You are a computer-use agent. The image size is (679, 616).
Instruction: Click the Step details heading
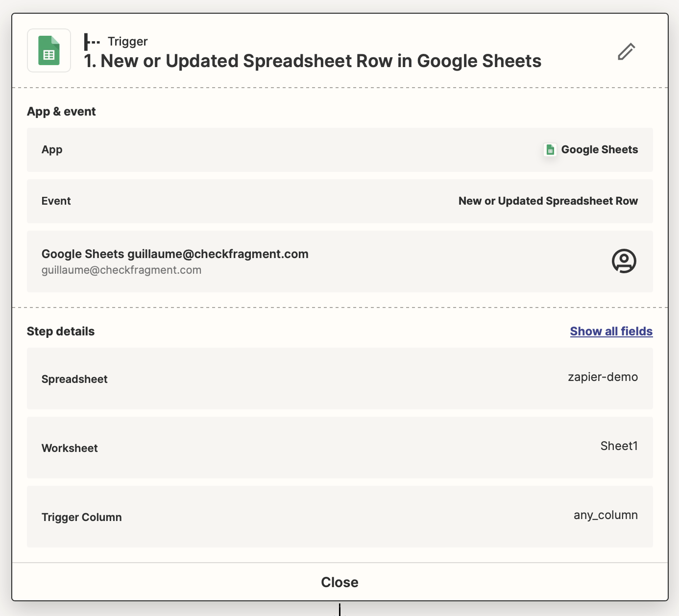coord(61,332)
